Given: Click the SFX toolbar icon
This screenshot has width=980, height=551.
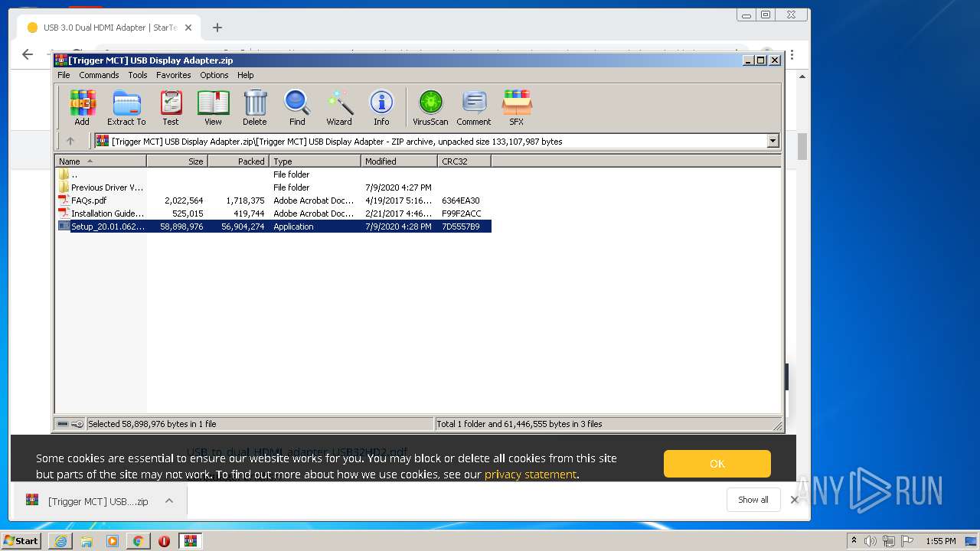Looking at the screenshot, I should (517, 107).
